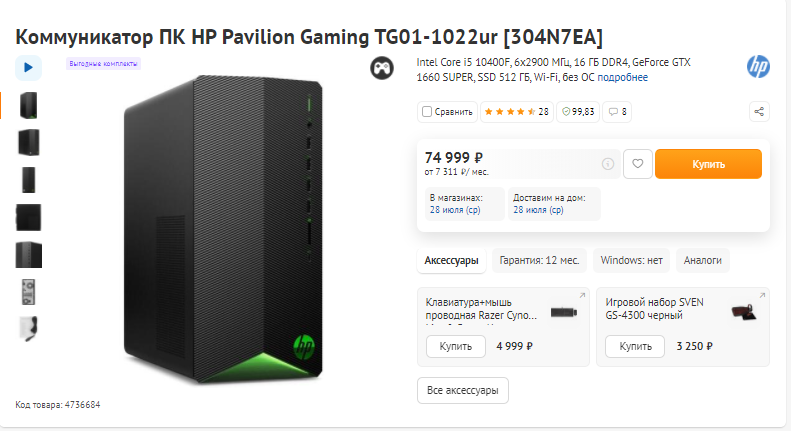
Task: Click in-store date 28 июля link
Action: point(454,210)
